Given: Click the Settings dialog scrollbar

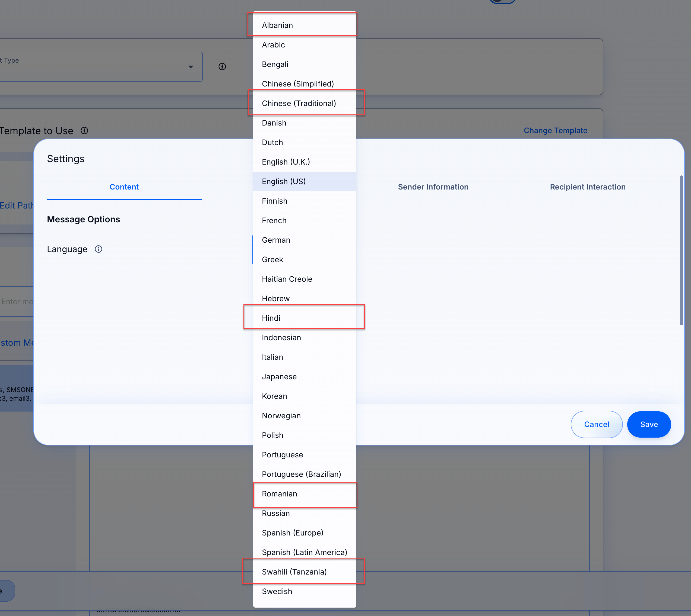Looking at the screenshot, I should (681, 251).
